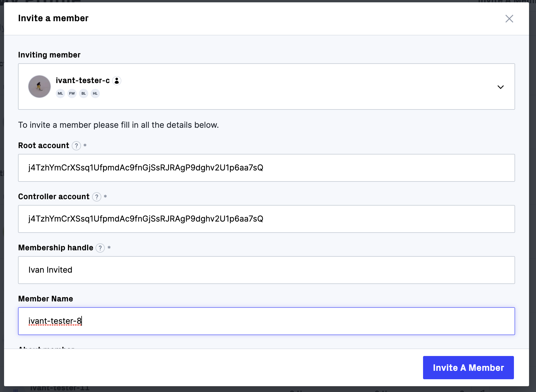Click the ML badge on the member card
The image size is (536, 392).
pyautogui.click(x=60, y=93)
